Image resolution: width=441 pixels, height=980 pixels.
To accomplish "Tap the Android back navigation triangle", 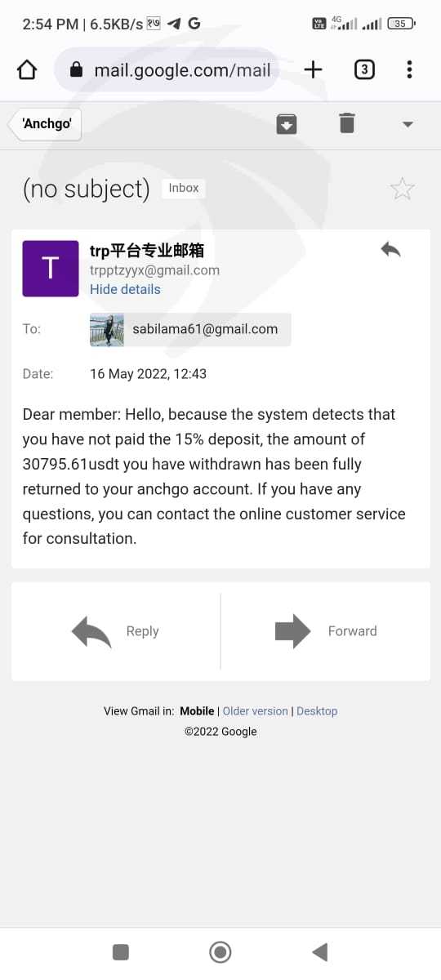I will [320, 951].
